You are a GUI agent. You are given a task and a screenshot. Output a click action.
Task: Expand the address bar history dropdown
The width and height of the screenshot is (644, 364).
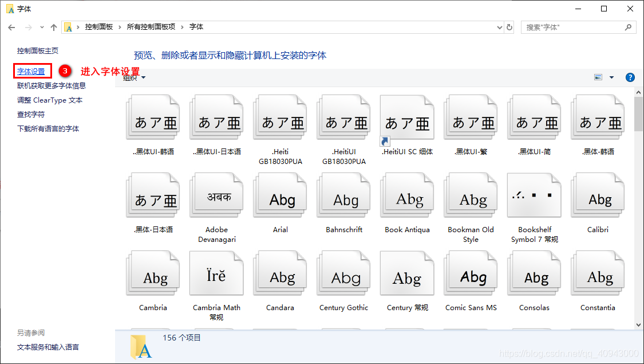pos(499,28)
